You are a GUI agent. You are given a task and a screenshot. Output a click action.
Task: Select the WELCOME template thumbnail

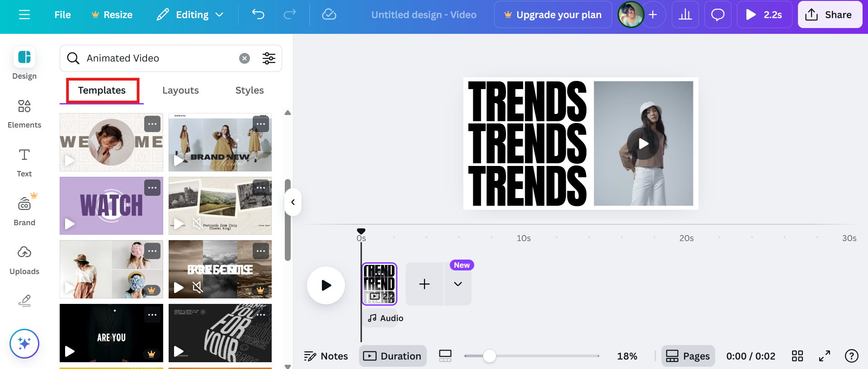[111, 142]
